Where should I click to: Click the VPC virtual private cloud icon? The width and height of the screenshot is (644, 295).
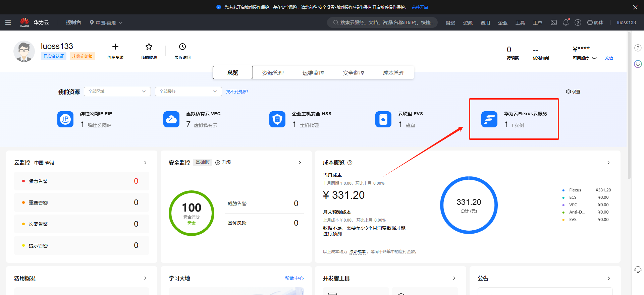(x=171, y=119)
